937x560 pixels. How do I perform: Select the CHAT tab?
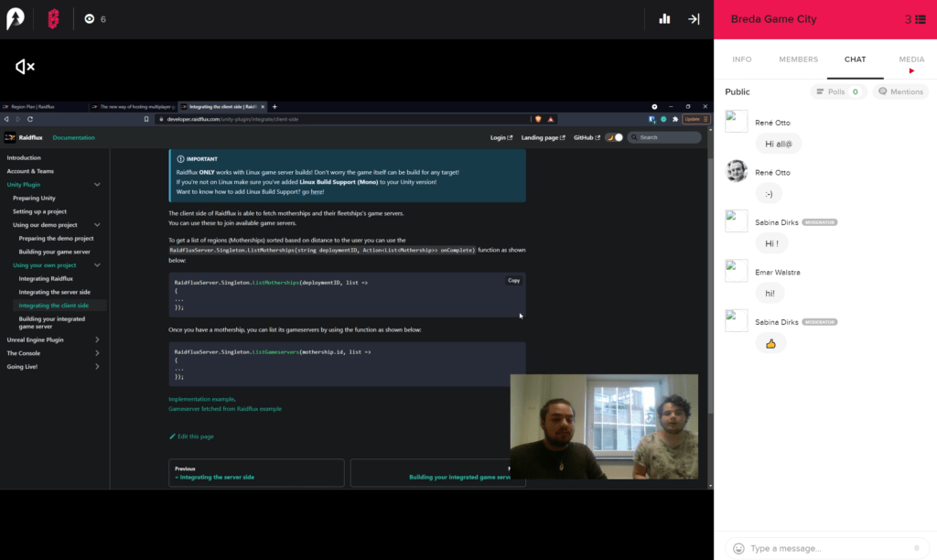856,59
